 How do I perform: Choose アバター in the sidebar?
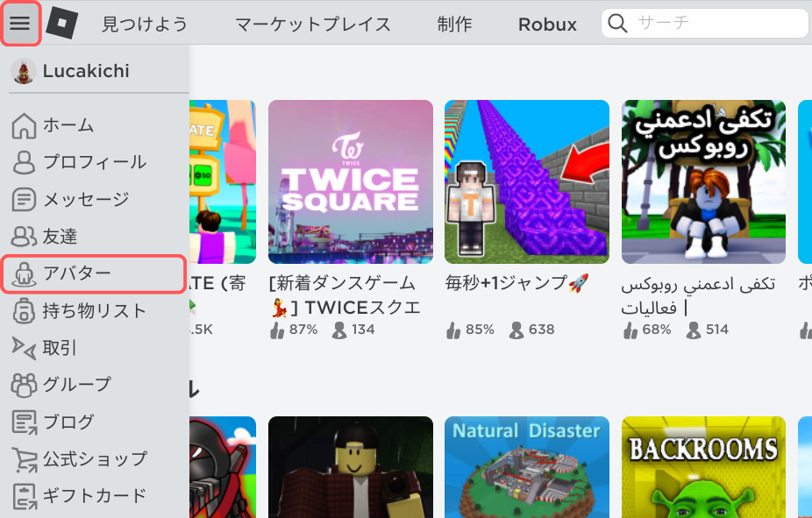click(94, 273)
